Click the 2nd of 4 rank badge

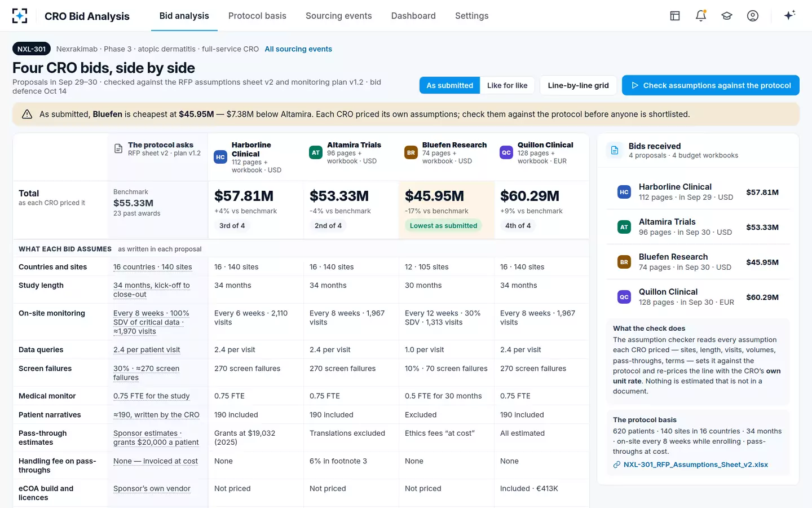(328, 225)
